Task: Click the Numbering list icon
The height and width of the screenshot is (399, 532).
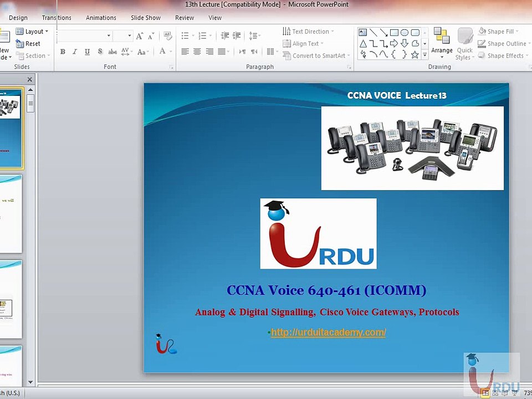Action: [x=203, y=35]
